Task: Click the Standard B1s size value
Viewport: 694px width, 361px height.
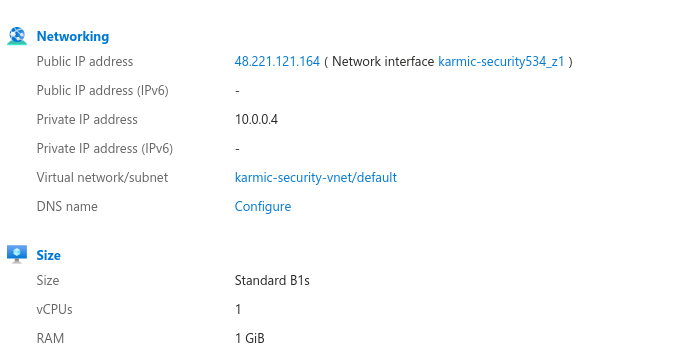Action: [x=272, y=280]
